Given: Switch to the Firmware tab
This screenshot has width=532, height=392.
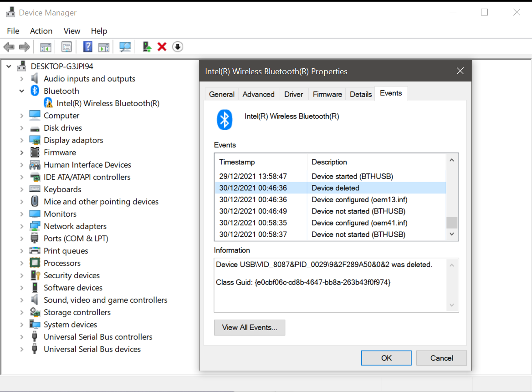Looking at the screenshot, I should point(327,94).
